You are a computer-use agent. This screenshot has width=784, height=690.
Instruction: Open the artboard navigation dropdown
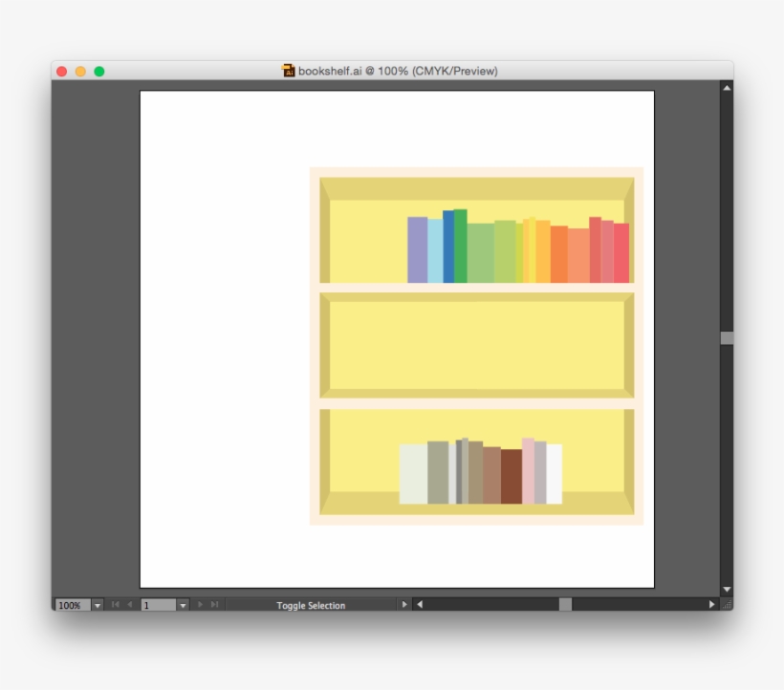tap(183, 605)
